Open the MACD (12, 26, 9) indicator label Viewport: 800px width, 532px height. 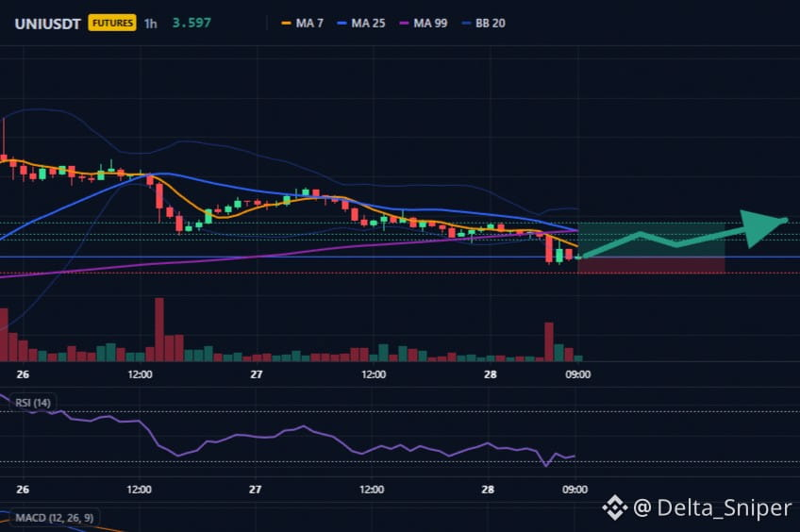click(x=54, y=518)
